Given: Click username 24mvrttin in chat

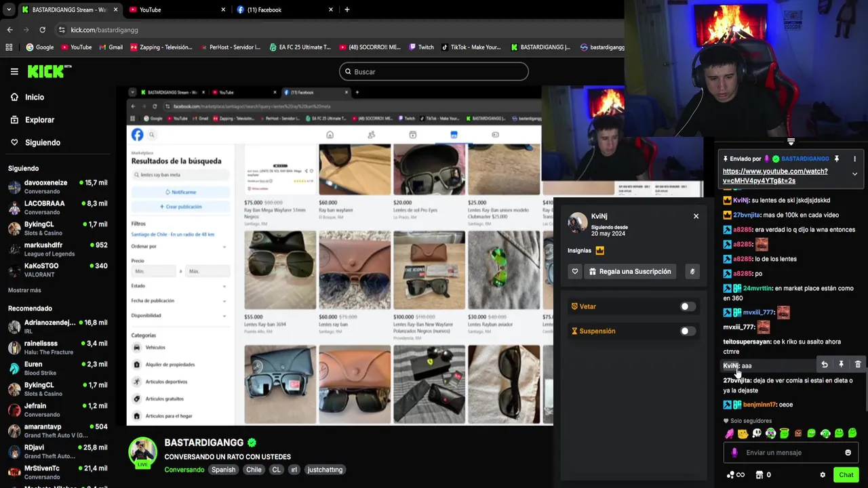Looking at the screenshot, I should coord(757,288).
